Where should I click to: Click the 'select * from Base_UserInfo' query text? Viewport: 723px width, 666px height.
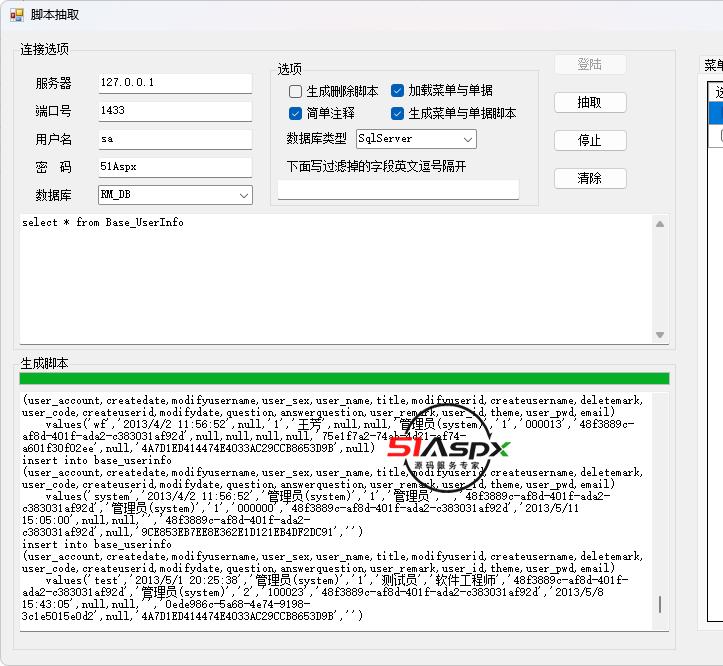pos(103,223)
